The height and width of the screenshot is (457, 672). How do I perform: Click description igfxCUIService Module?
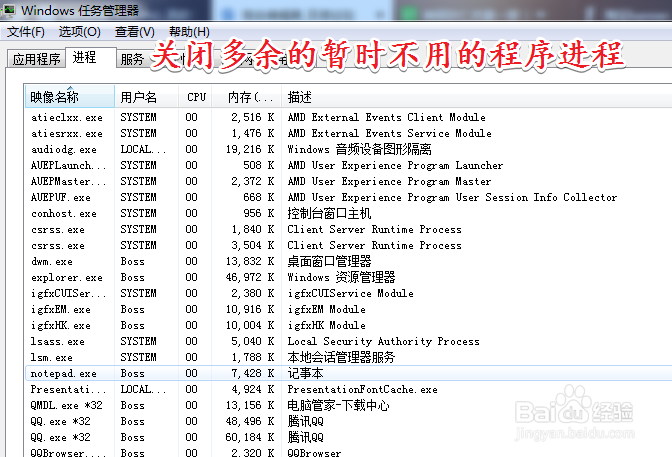click(x=350, y=294)
